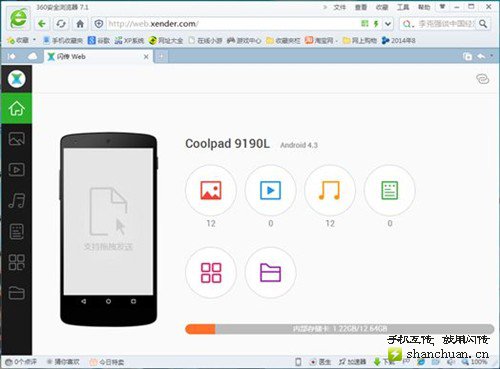The height and width of the screenshot is (369, 500).
Task: Go back with the green arrow button
Action: click(x=42, y=24)
